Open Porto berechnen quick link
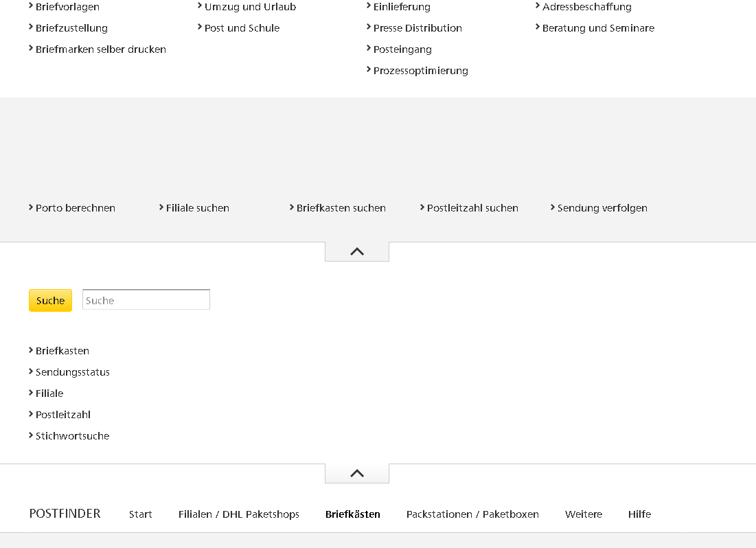 75,207
